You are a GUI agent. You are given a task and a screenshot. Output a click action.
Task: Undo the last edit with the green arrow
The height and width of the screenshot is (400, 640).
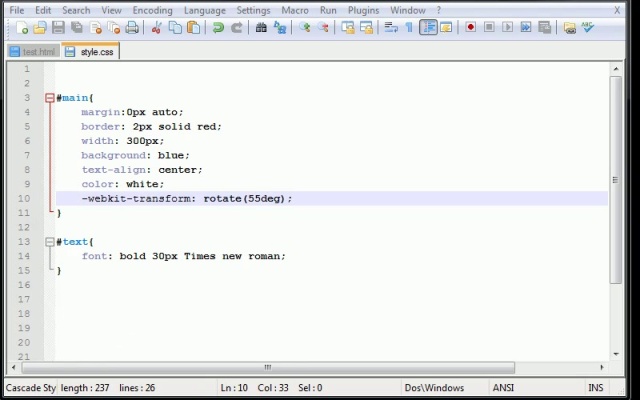[218, 27]
